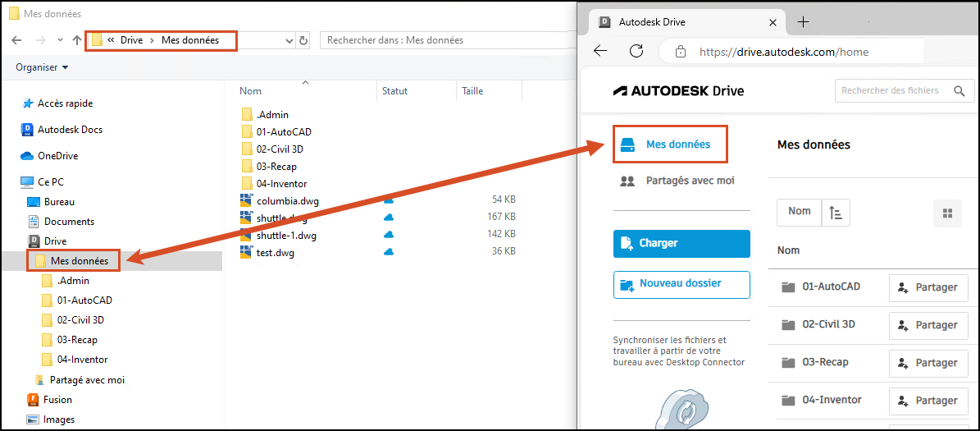Click Drive segment in address breadcrumb
This screenshot has width=980, height=431.
131,40
